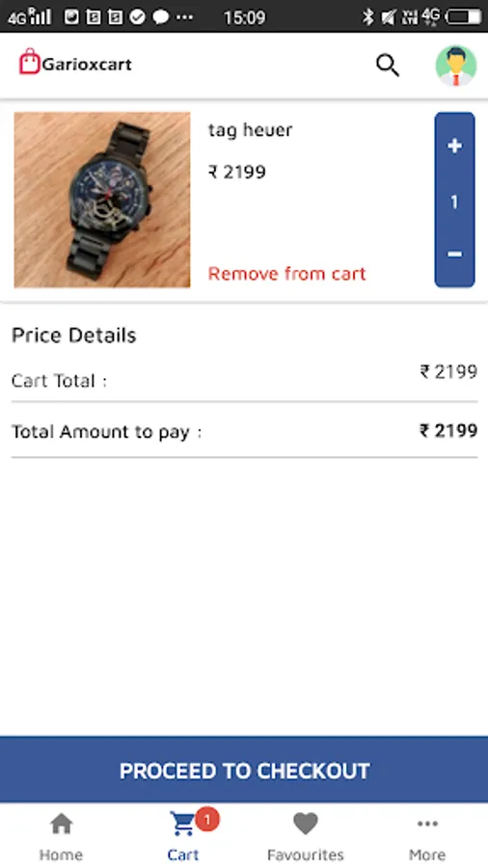Image resolution: width=488 pixels, height=868 pixels.
Task: Open the More options tab
Action: (427, 837)
